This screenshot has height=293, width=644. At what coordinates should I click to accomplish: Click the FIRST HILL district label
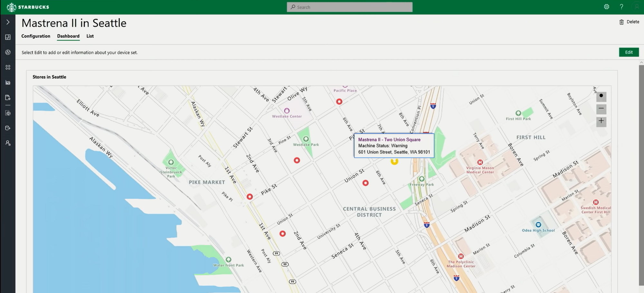(531, 137)
